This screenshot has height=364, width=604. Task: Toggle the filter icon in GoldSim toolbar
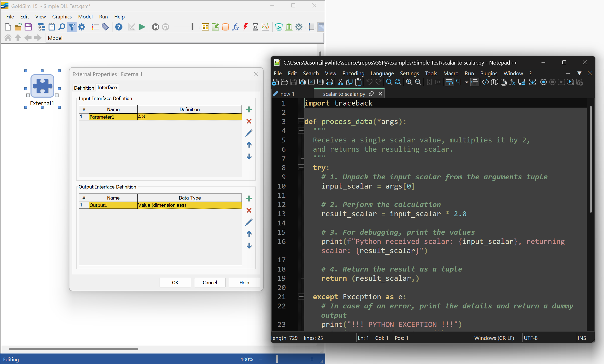pos(72,27)
